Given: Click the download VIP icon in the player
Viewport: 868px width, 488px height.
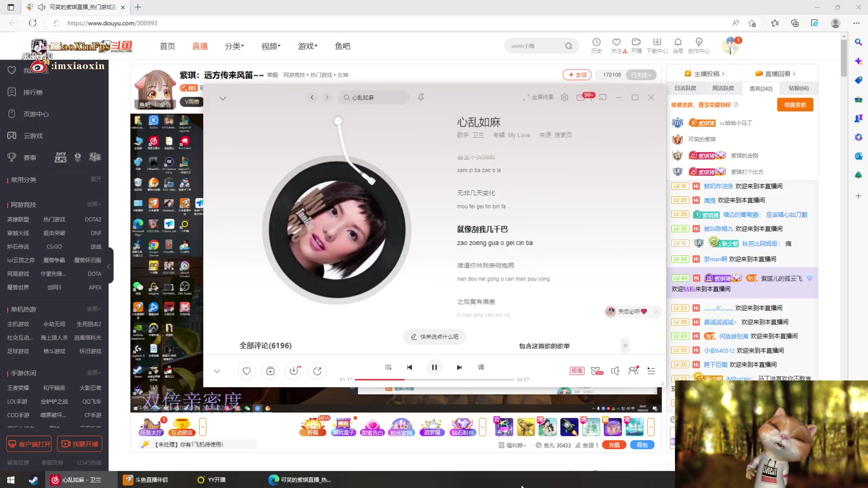Looking at the screenshot, I should [294, 371].
